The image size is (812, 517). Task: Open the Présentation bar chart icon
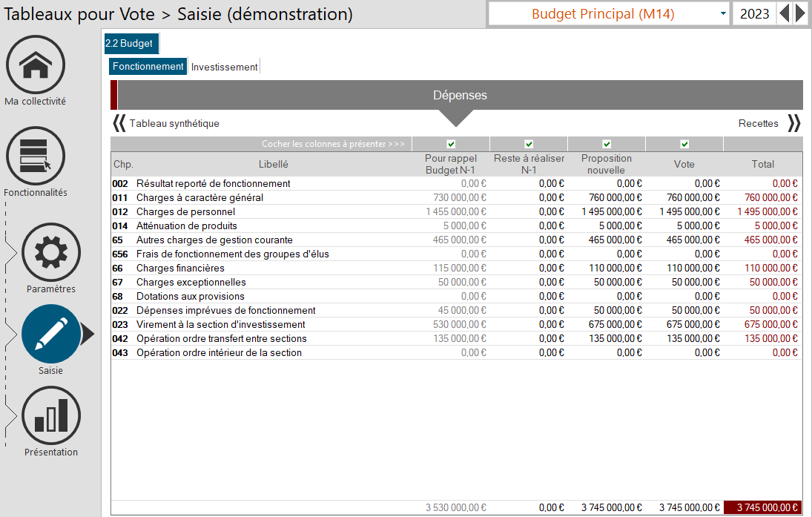click(x=51, y=415)
